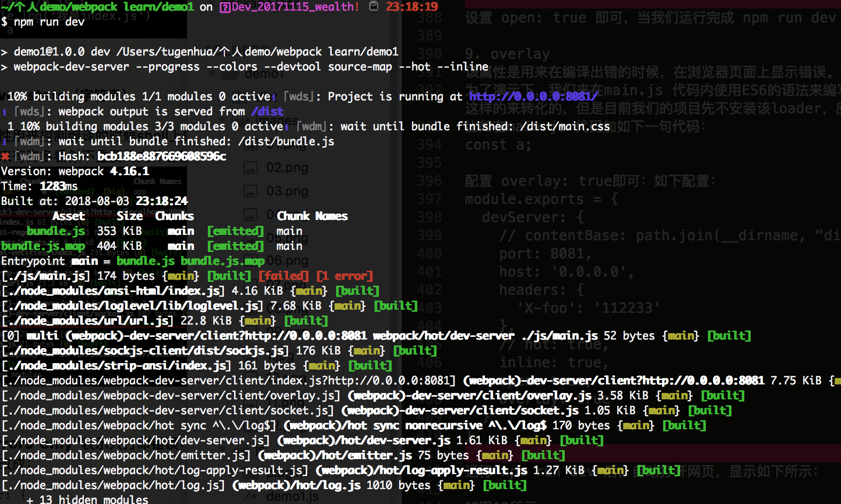
Task: Click line number 397 in background editor
Action: pos(430,199)
